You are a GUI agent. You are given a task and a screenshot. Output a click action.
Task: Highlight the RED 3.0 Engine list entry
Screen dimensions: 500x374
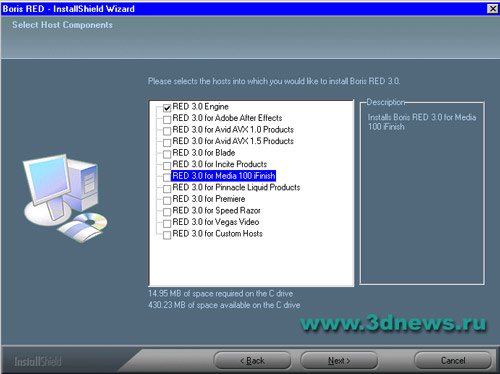pyautogui.click(x=200, y=107)
